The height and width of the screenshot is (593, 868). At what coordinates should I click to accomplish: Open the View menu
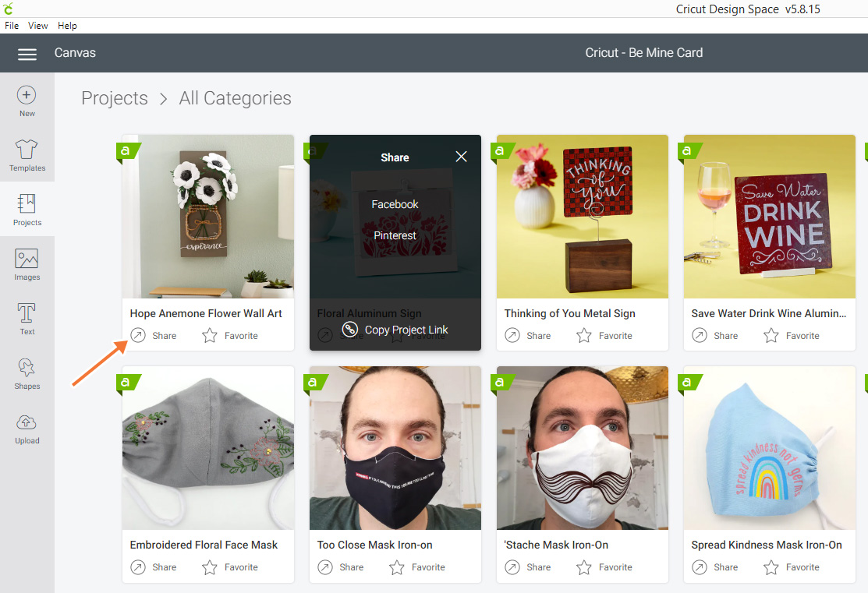[x=37, y=26]
